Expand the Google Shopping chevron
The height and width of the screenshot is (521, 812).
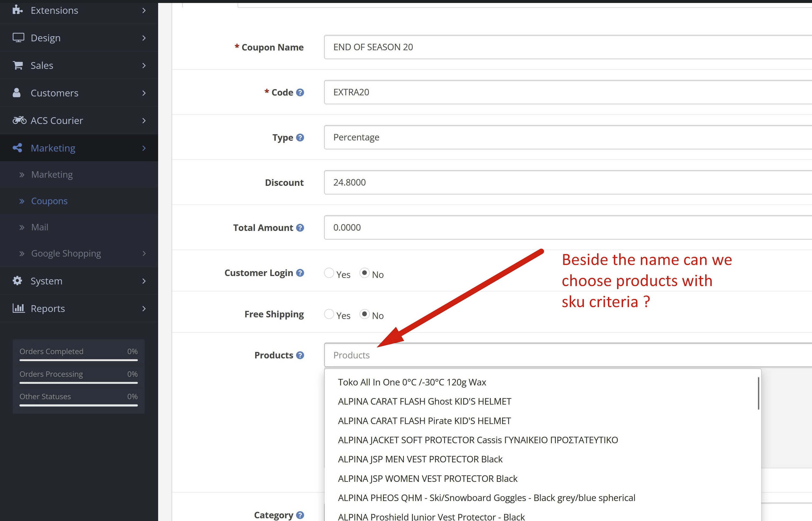coord(144,253)
